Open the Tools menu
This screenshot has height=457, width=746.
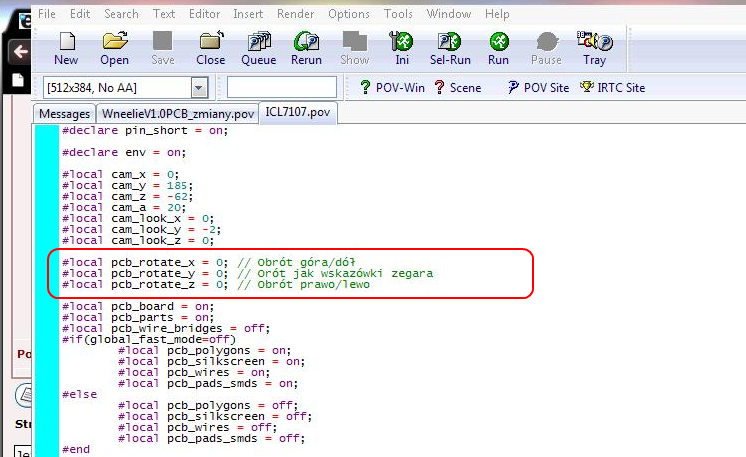coord(398,14)
